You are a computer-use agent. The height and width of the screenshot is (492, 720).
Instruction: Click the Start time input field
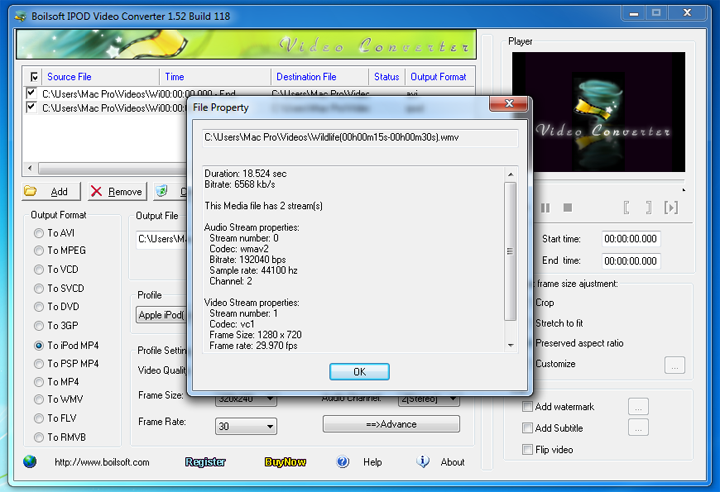click(631, 239)
